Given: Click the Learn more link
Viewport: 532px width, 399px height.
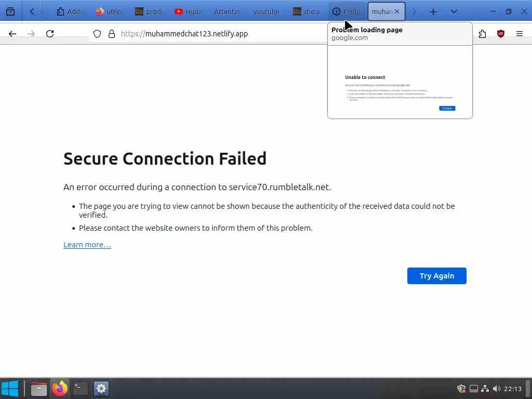Looking at the screenshot, I should click(87, 245).
